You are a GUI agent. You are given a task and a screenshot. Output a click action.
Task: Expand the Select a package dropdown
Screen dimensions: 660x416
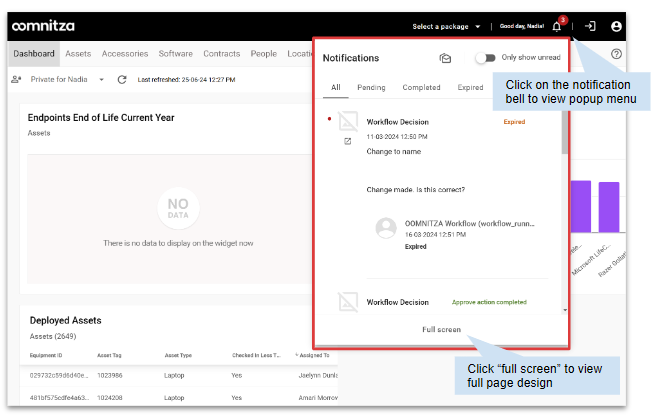pyautogui.click(x=446, y=27)
